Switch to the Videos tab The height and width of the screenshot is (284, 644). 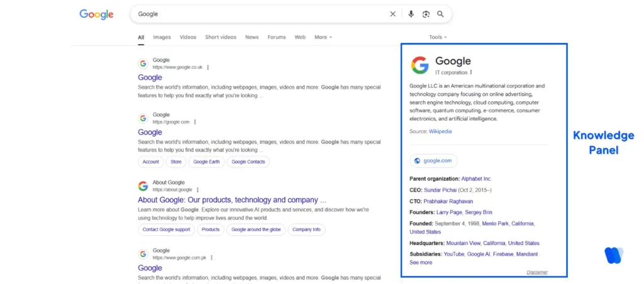188,37
